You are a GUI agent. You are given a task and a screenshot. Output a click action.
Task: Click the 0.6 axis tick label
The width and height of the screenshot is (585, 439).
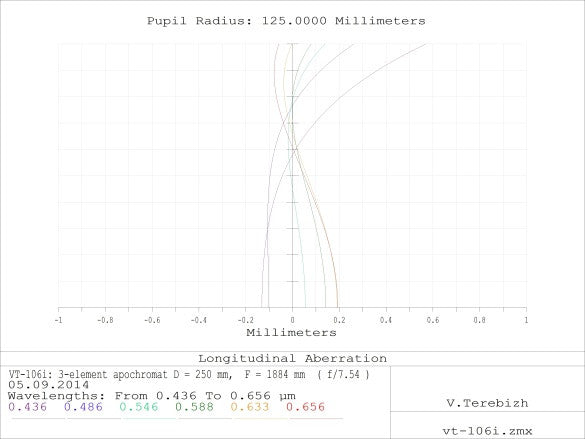[433, 320]
